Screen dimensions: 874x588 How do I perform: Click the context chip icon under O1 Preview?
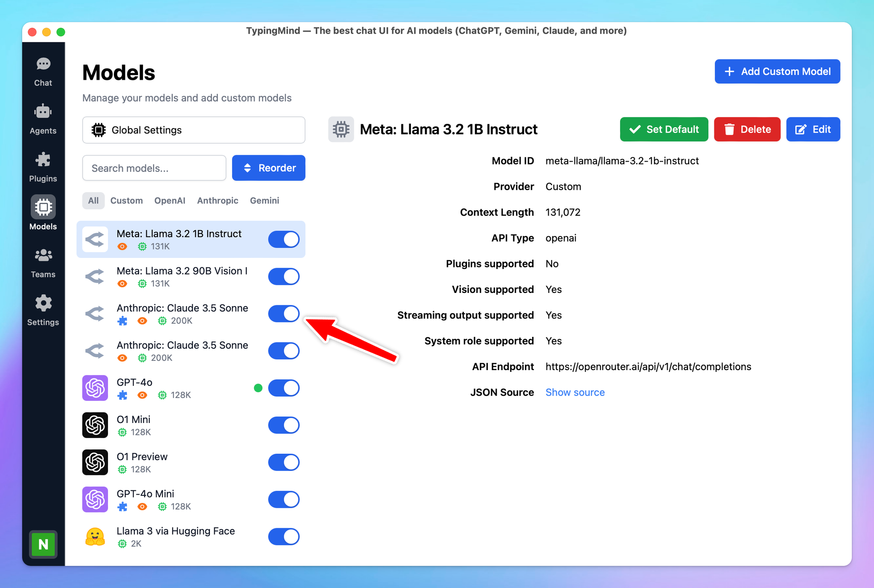pos(122,469)
